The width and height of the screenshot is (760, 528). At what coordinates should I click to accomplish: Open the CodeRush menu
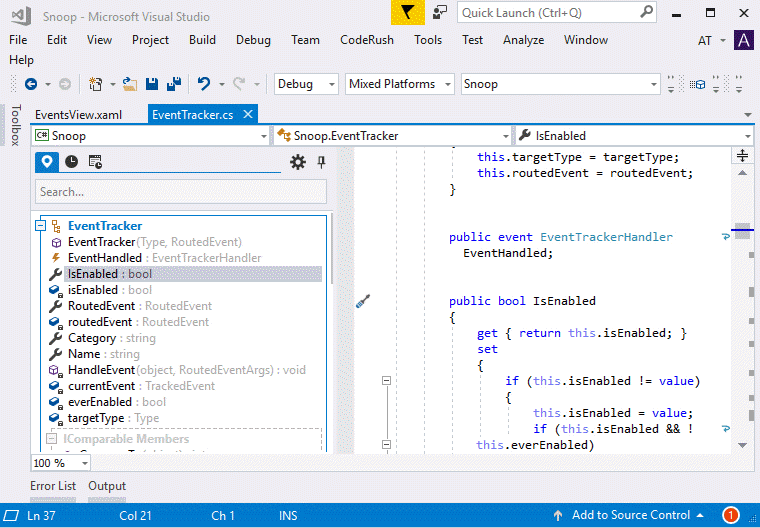coord(367,40)
